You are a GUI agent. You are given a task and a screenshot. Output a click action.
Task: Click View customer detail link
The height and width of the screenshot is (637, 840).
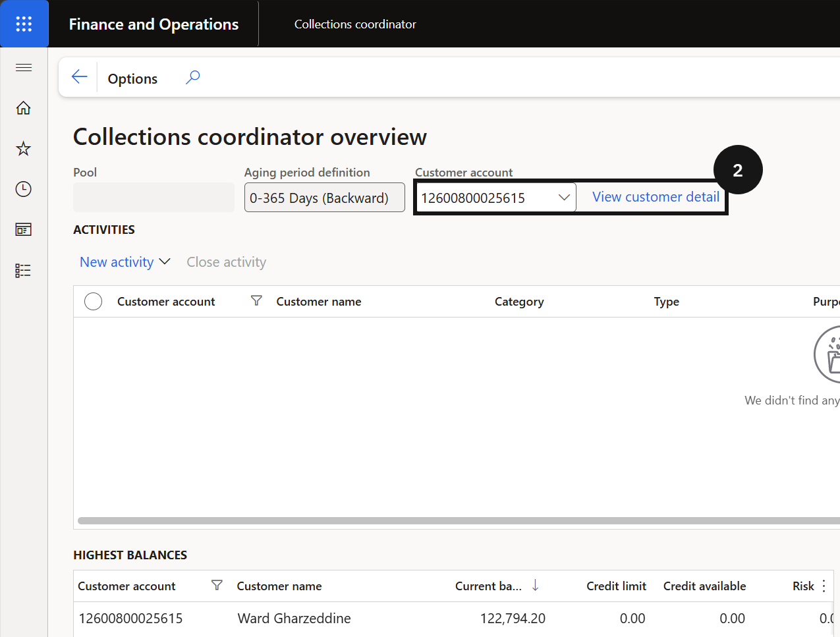pos(656,197)
